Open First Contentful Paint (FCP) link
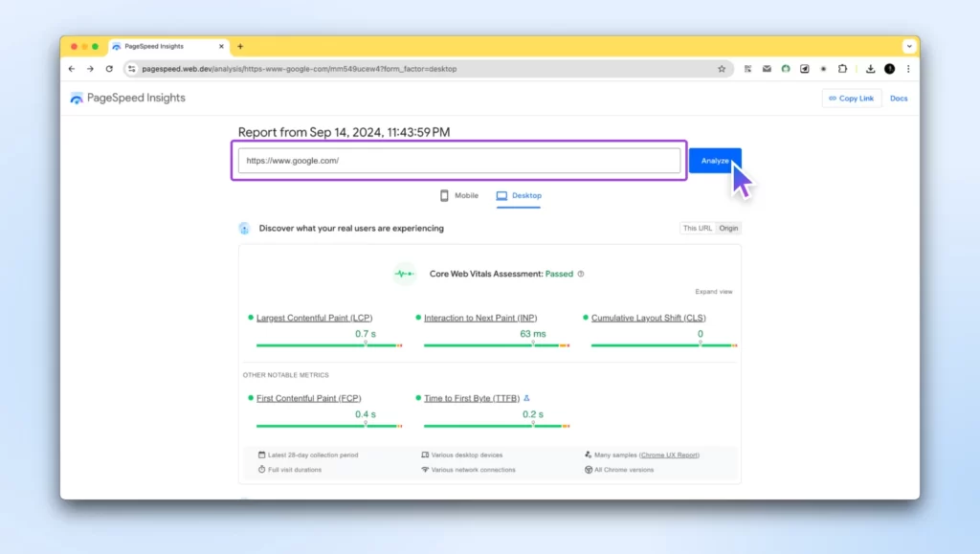Viewport: 980px width, 554px height. pyautogui.click(x=309, y=398)
